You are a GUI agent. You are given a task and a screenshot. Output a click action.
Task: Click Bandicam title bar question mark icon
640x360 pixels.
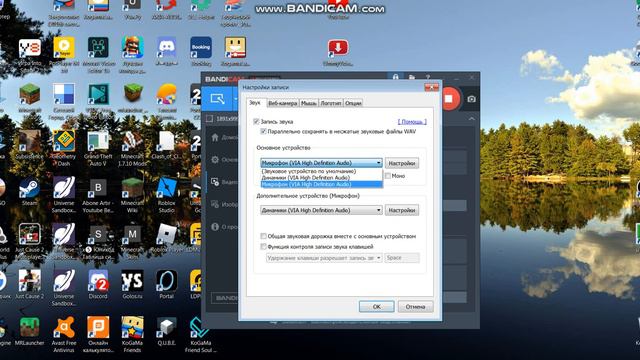(427, 77)
